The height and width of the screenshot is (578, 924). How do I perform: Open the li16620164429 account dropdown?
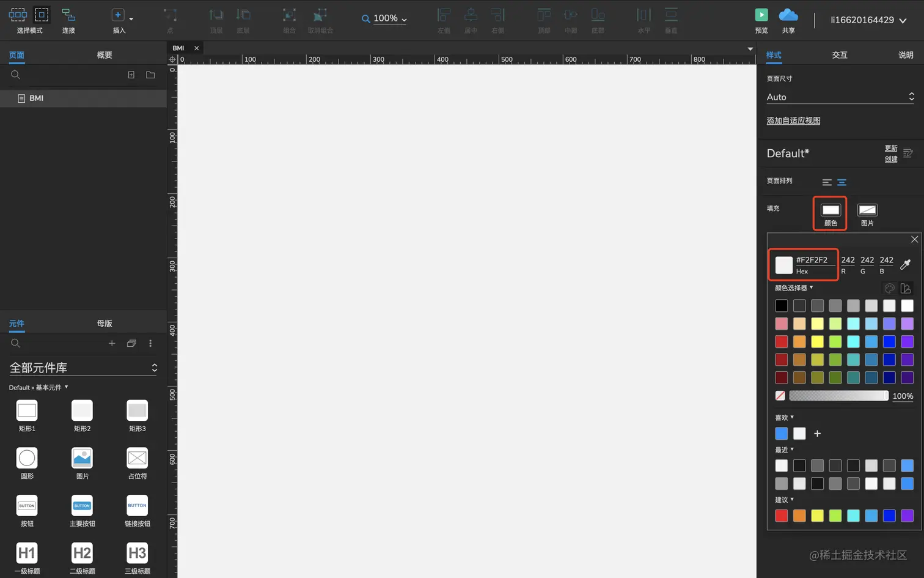[868, 20]
